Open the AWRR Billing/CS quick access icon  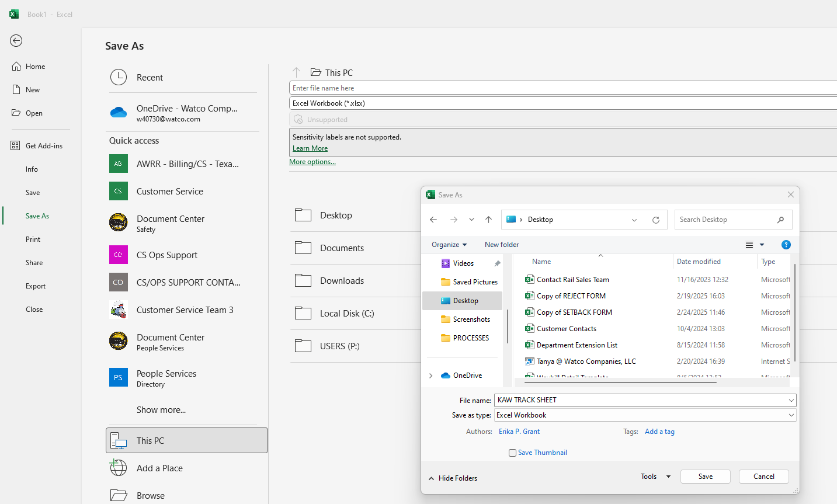point(119,164)
